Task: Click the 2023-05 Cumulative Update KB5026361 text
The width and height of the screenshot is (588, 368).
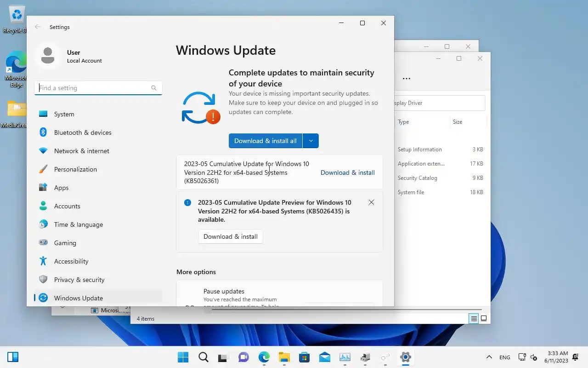Action: (x=247, y=172)
